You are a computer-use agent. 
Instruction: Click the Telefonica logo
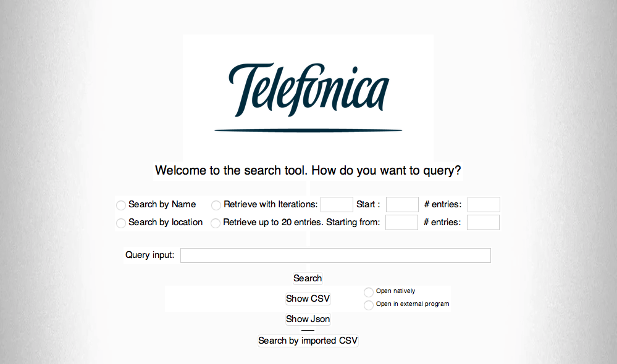tap(308, 93)
